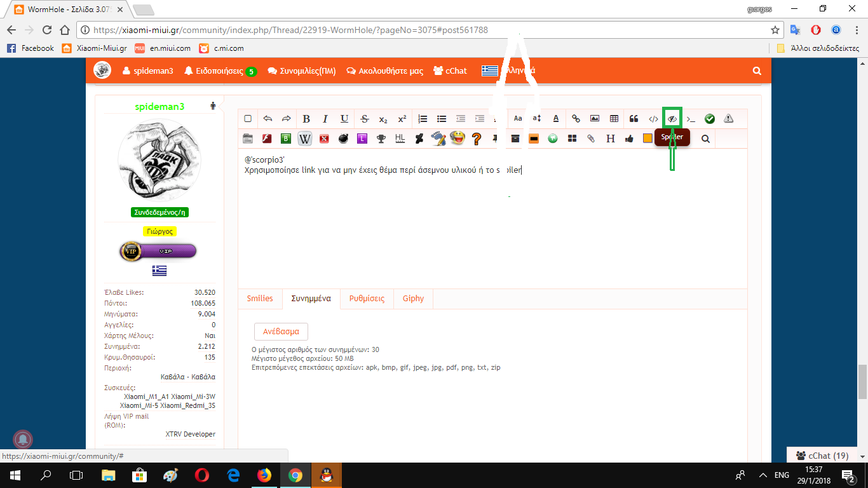This screenshot has height=488, width=868.
Task: Show hidden system tray icons
Action: [762, 475]
